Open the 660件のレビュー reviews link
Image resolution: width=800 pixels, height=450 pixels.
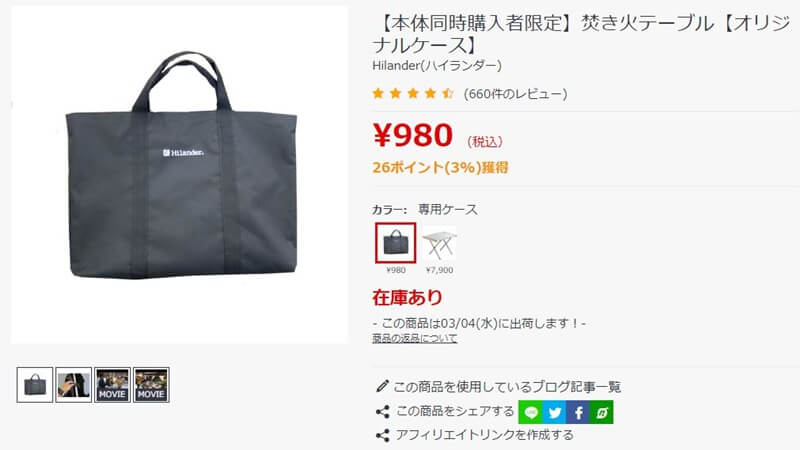(x=515, y=94)
